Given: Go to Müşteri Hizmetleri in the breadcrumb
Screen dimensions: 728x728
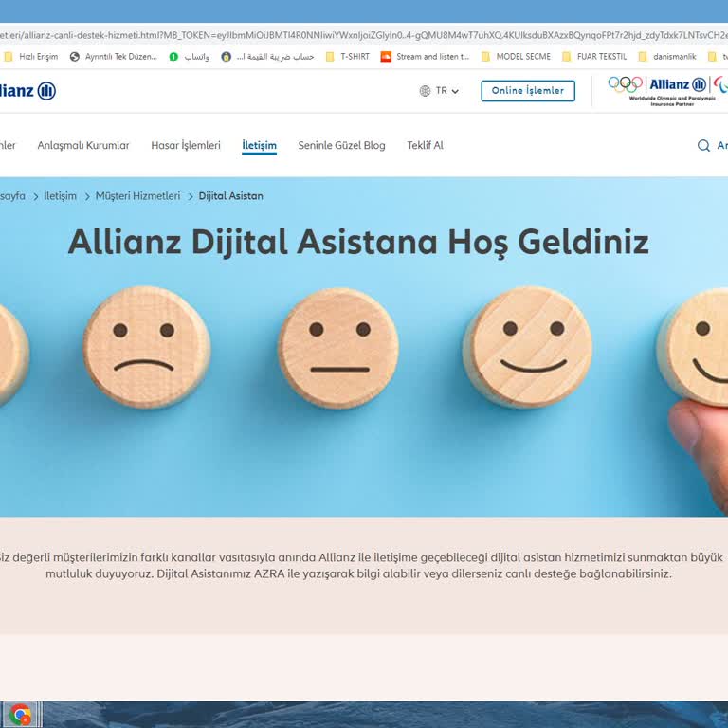Looking at the screenshot, I should click(137, 196).
